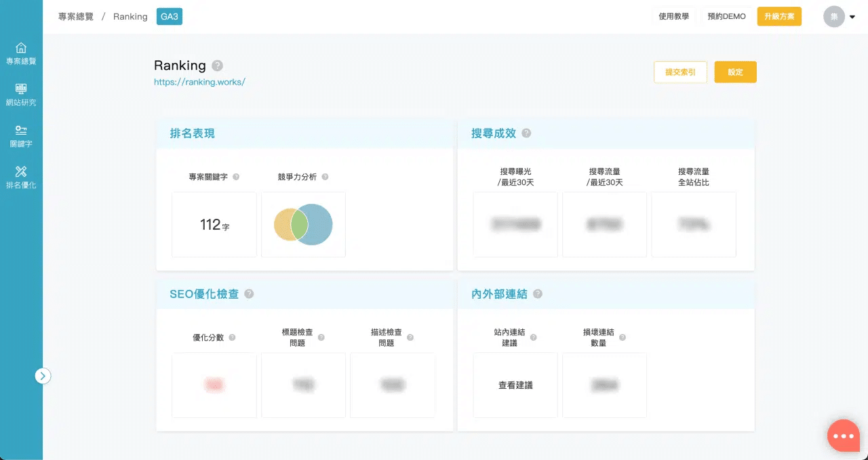Image resolution: width=868 pixels, height=460 pixels.
Task: Click help icon beside 搜尋成效 heading
Action: click(x=526, y=133)
